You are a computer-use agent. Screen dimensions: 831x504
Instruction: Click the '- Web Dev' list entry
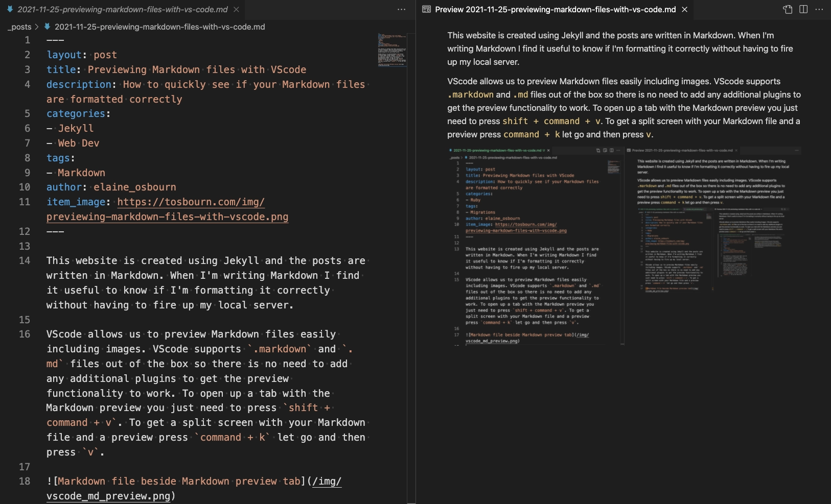pyautogui.click(x=73, y=143)
